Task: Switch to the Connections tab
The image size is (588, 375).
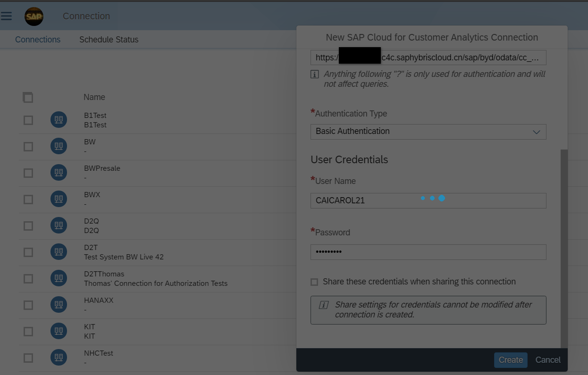Action: tap(38, 40)
